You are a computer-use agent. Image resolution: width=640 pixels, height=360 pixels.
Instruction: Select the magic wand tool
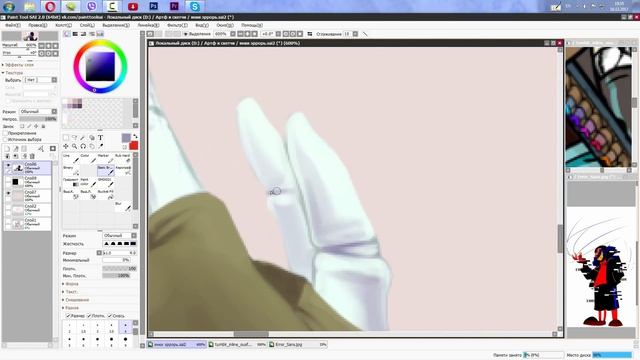83,138
